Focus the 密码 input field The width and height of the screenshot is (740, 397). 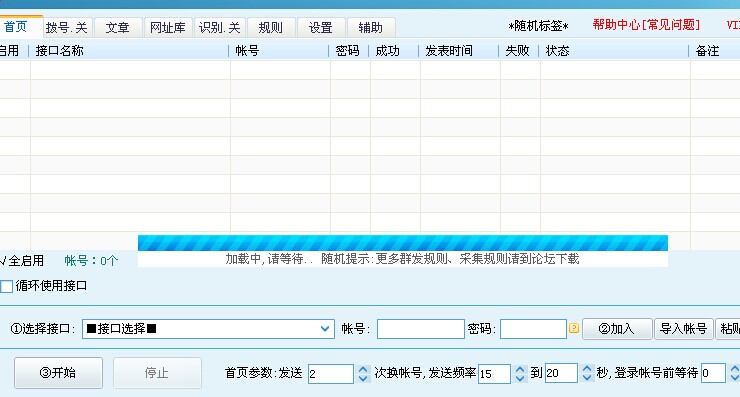(533, 329)
